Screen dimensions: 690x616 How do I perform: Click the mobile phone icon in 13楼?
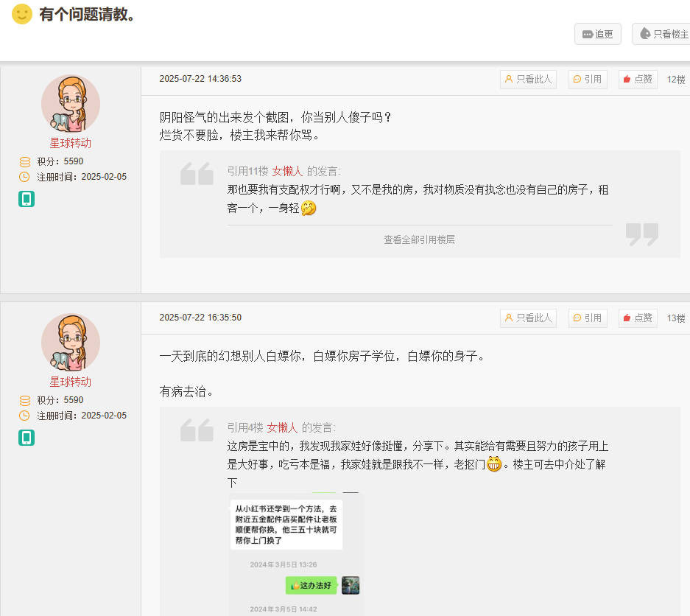pos(27,438)
